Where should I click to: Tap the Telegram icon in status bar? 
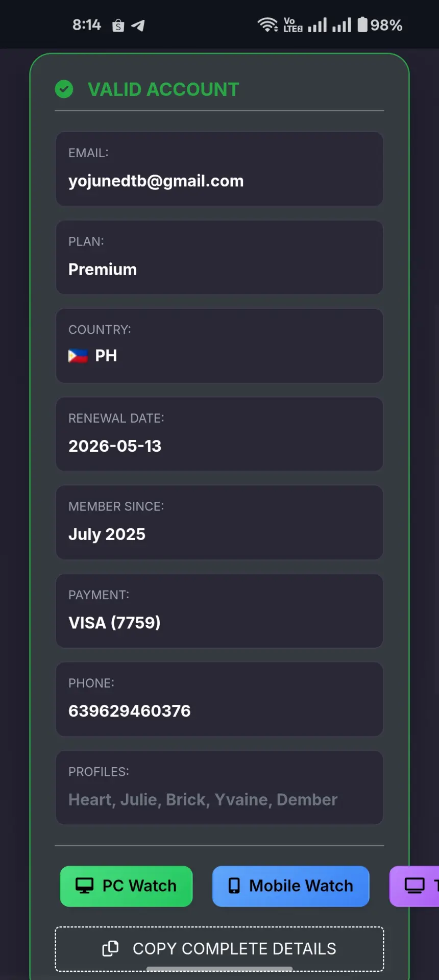(x=138, y=26)
